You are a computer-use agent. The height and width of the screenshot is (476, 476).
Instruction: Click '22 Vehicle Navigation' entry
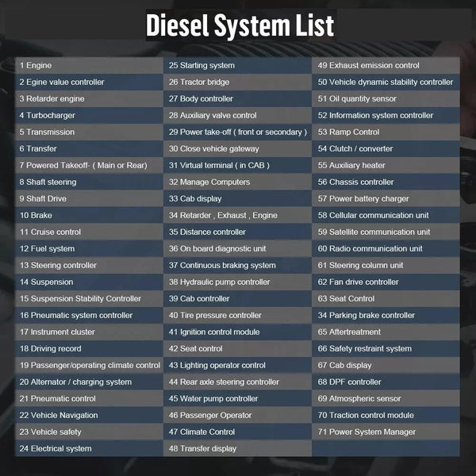tap(89, 415)
